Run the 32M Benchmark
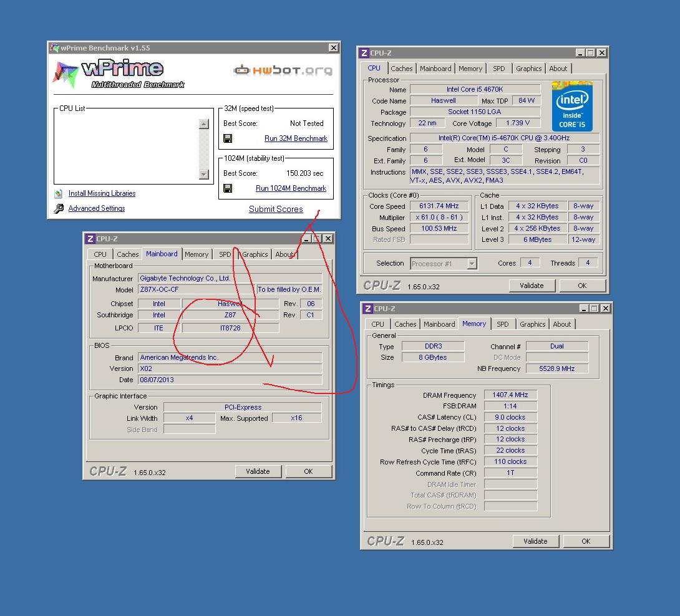Viewport: 680px width, 616px height. [x=296, y=138]
